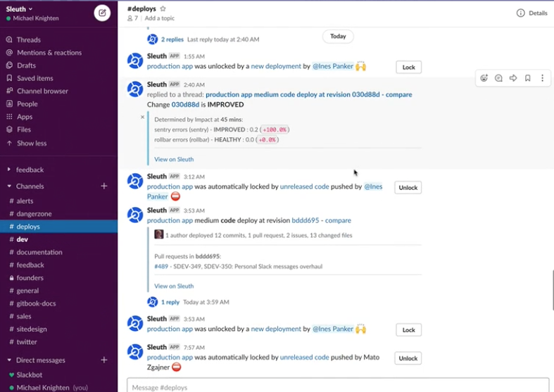This screenshot has height=392, width=554.
Task: Add a reaction to the hovered message
Action: pos(484,78)
